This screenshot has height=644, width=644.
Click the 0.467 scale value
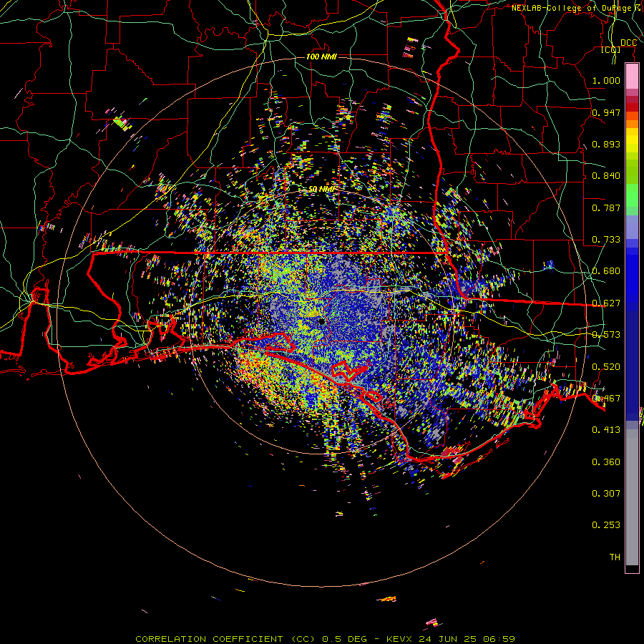(x=606, y=399)
